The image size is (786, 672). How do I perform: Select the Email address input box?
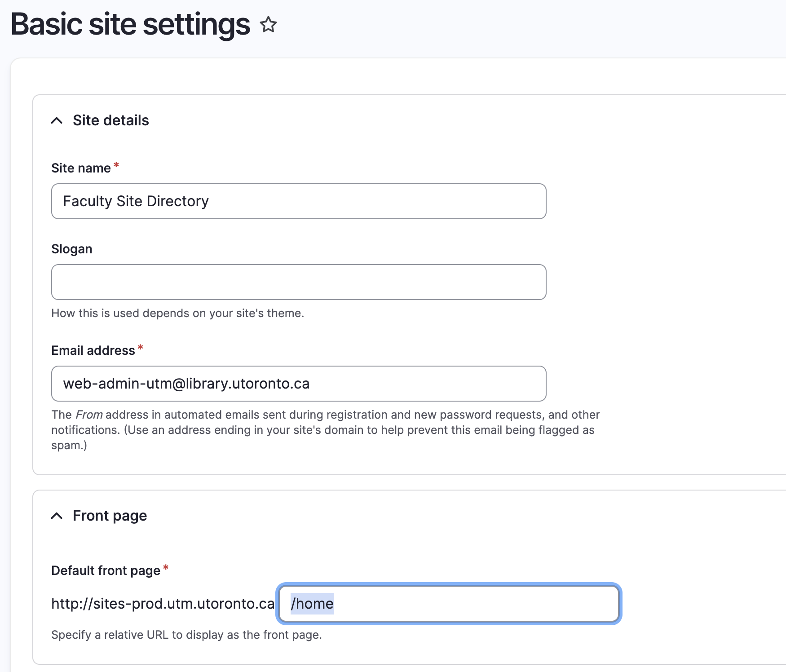point(298,384)
